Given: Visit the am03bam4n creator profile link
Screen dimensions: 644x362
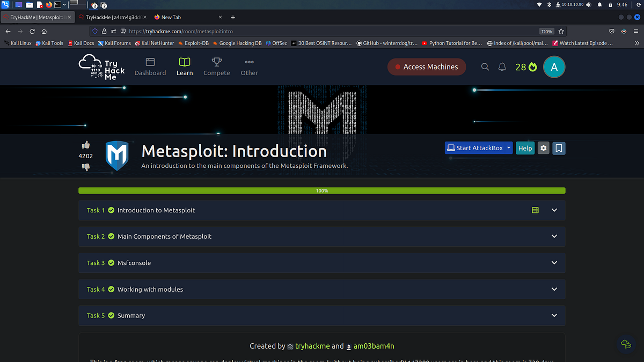Looking at the screenshot, I should 374,346.
